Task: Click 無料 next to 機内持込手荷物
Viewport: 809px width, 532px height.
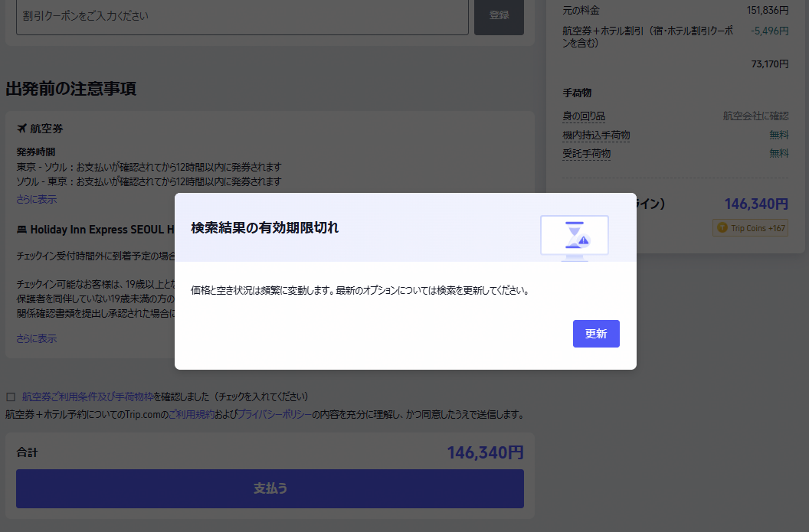Action: pyautogui.click(x=779, y=135)
